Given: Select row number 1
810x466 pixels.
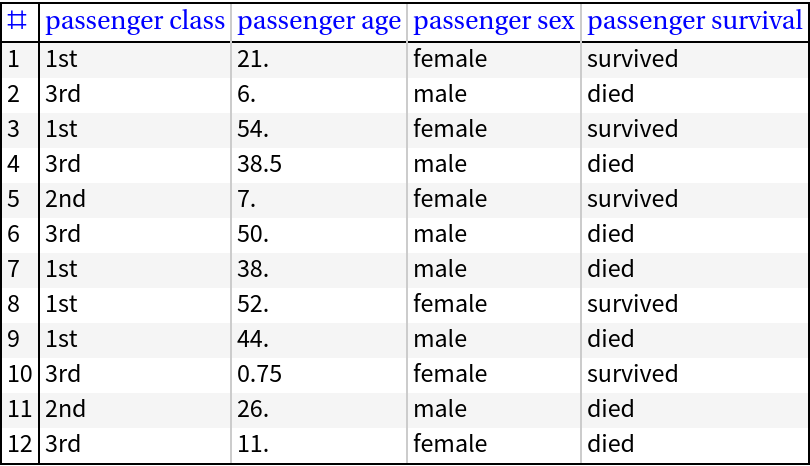Looking at the screenshot, I should click(x=14, y=59).
